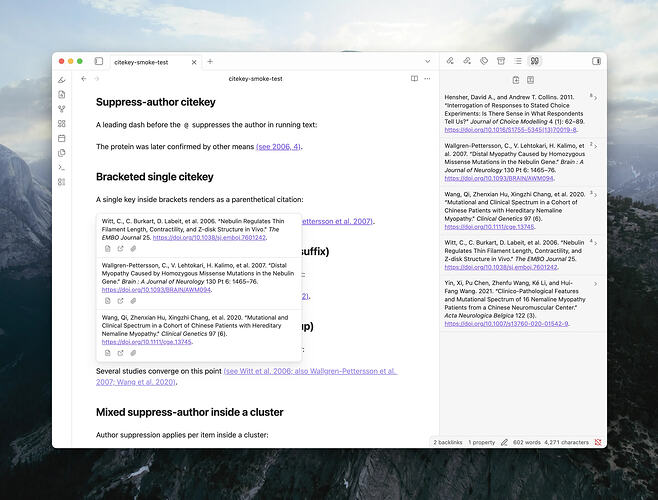Click paperclip icon under Wang 2020 entry
Screen dimensions: 658x500
133,353
